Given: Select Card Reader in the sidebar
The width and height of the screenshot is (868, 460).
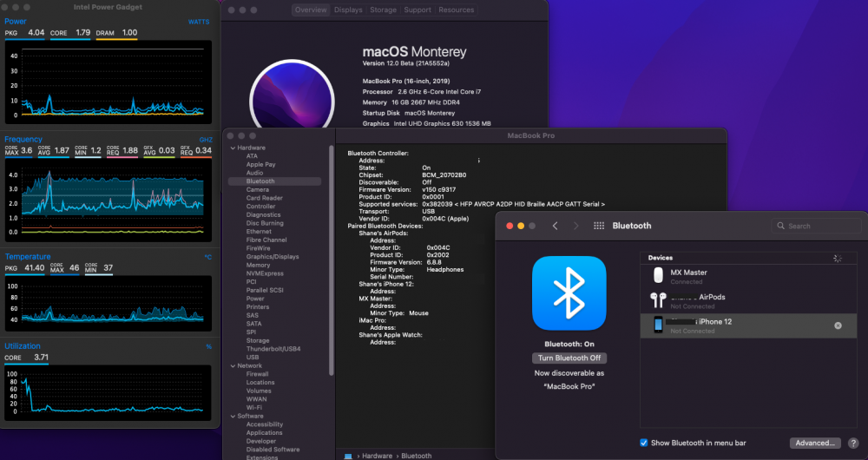Looking at the screenshot, I should (x=265, y=198).
